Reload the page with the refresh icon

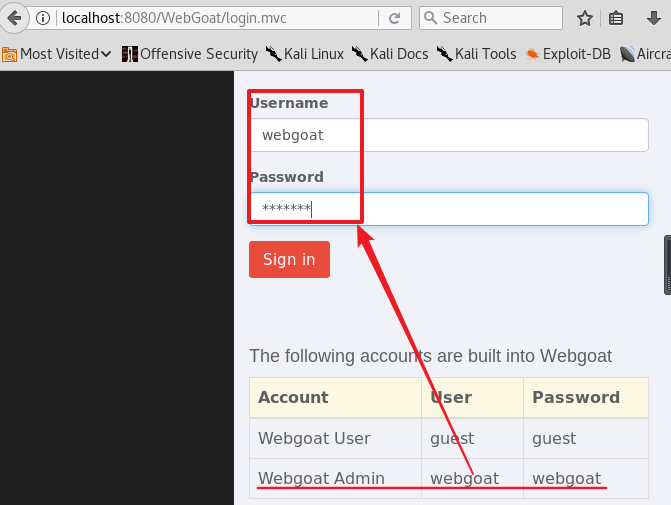[394, 18]
